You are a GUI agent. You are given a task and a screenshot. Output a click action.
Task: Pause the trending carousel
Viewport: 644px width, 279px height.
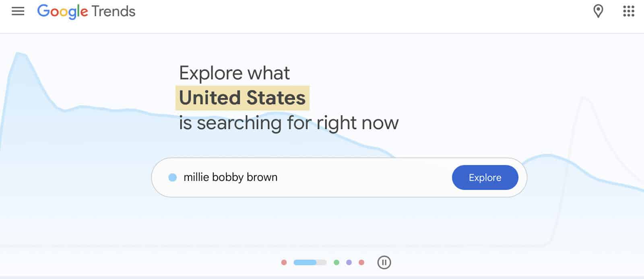tap(384, 263)
